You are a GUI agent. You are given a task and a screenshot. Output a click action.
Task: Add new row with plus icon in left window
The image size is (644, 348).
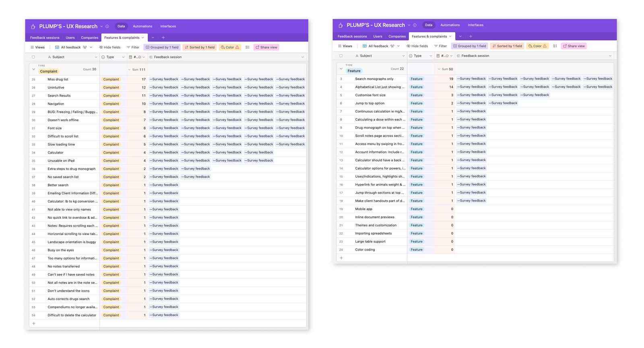coord(34,323)
